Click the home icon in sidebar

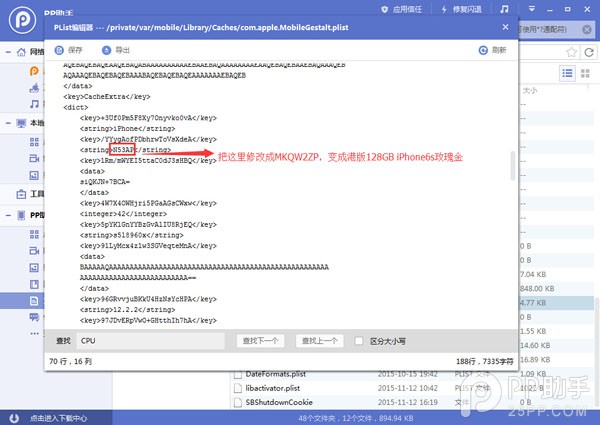pos(21,52)
